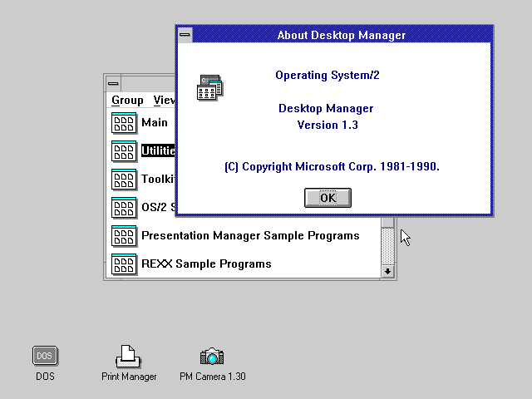532x399 pixels.
Task: Open the Group menu in Desktop Manager
Action: (x=127, y=100)
